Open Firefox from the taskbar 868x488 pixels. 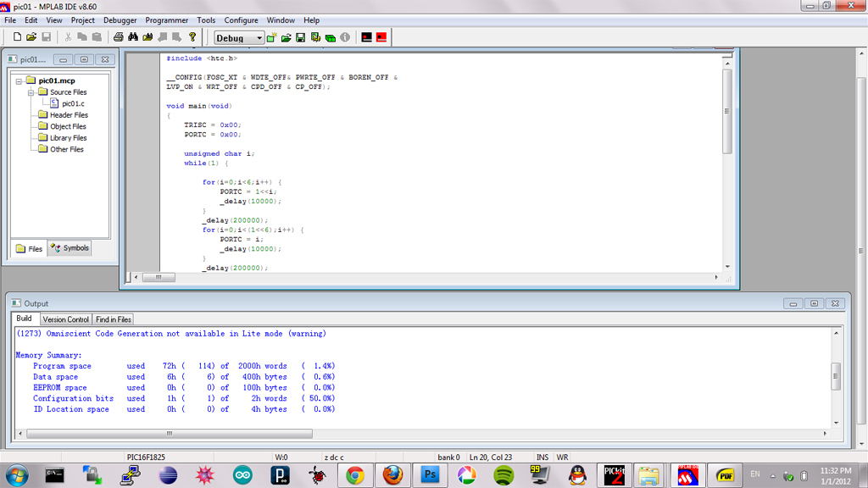click(392, 475)
